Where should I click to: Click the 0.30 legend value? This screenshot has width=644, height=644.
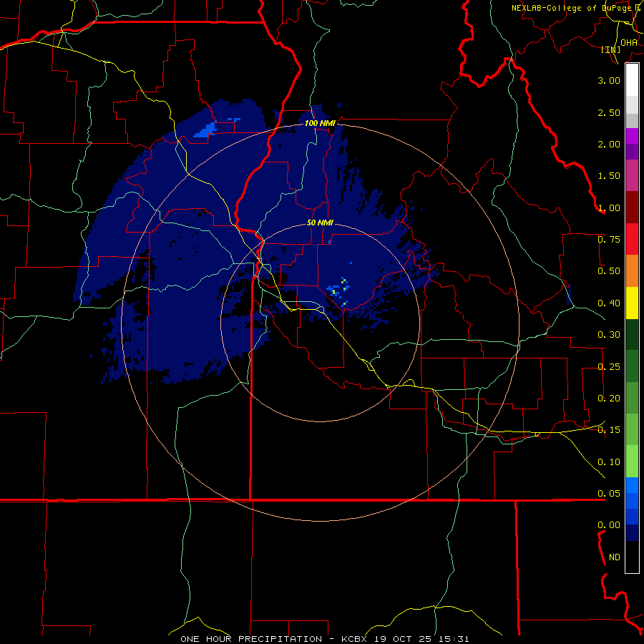click(x=609, y=335)
